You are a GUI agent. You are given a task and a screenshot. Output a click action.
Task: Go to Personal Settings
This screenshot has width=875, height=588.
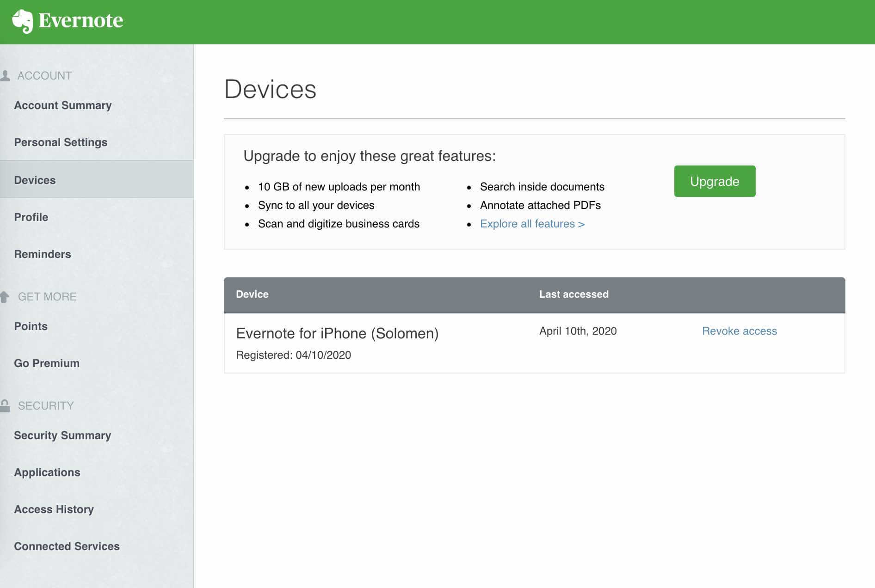tap(61, 142)
